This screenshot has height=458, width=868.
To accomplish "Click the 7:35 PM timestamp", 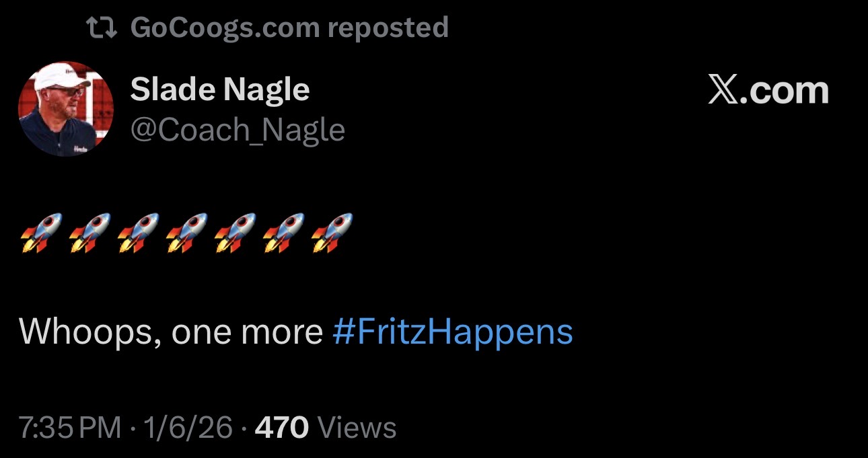I will [x=70, y=427].
